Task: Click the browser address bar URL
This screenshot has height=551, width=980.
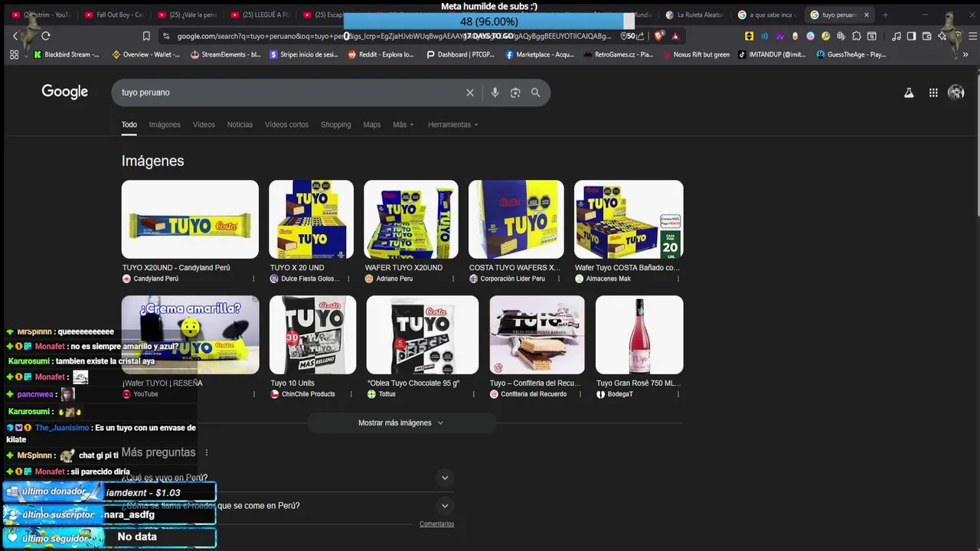Action: (394, 36)
